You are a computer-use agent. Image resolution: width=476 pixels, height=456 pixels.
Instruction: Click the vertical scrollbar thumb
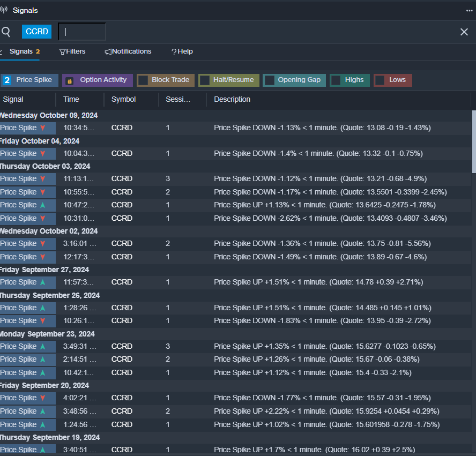point(474,141)
